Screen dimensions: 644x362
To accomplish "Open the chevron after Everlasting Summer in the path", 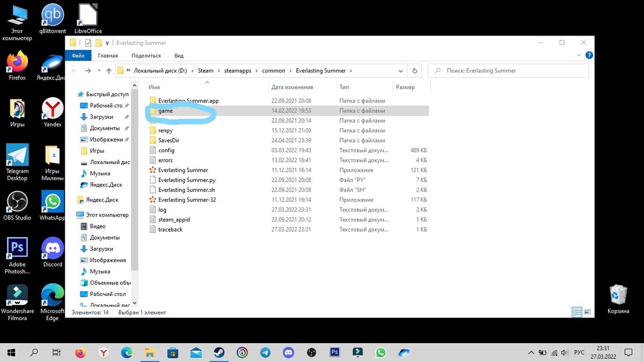I will click(x=351, y=71).
